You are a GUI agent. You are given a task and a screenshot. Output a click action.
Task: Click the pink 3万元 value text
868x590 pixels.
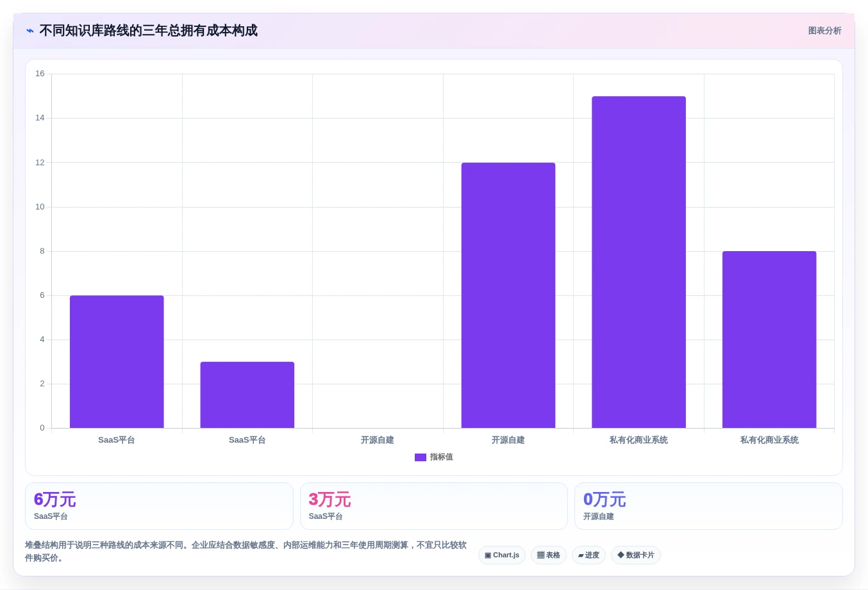[x=330, y=500]
